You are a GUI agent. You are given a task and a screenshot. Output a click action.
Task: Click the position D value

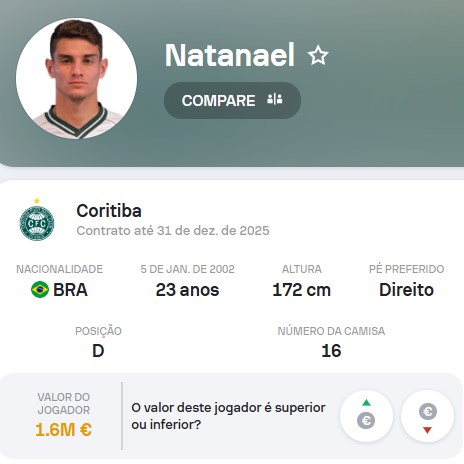98,351
